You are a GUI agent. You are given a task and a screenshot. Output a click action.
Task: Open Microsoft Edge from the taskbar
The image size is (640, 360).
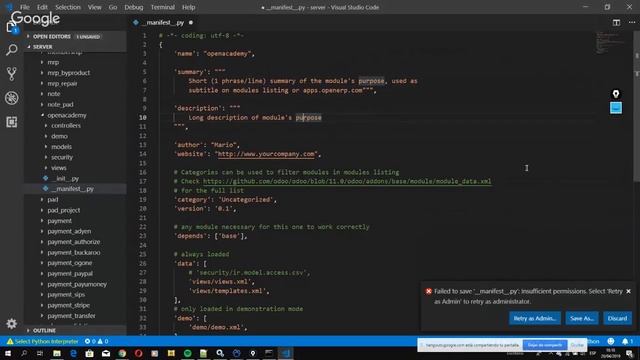coord(73,353)
